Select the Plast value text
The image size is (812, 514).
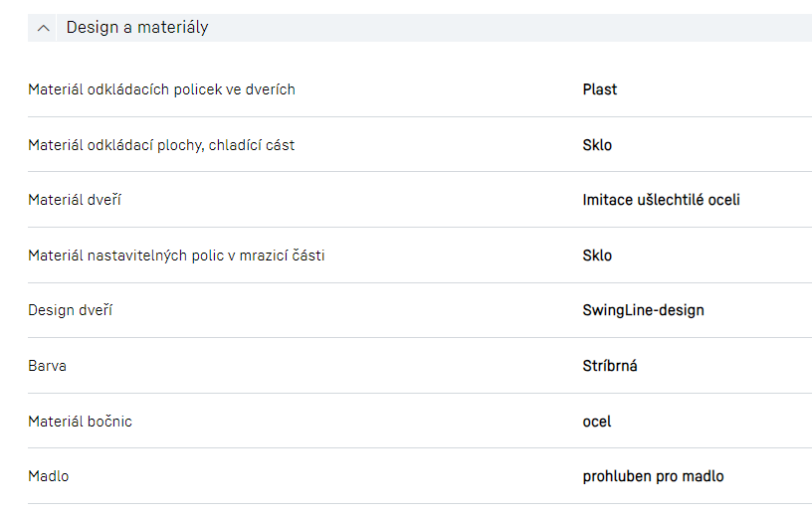[599, 89]
